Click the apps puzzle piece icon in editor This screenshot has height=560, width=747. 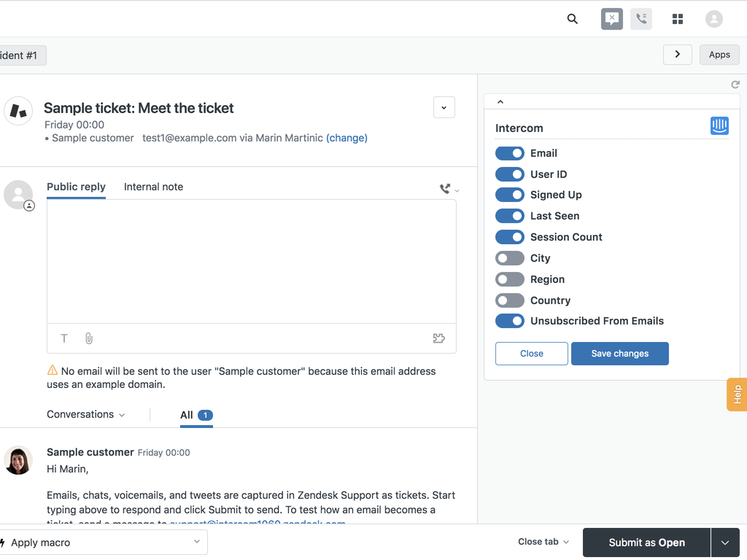[x=438, y=338]
